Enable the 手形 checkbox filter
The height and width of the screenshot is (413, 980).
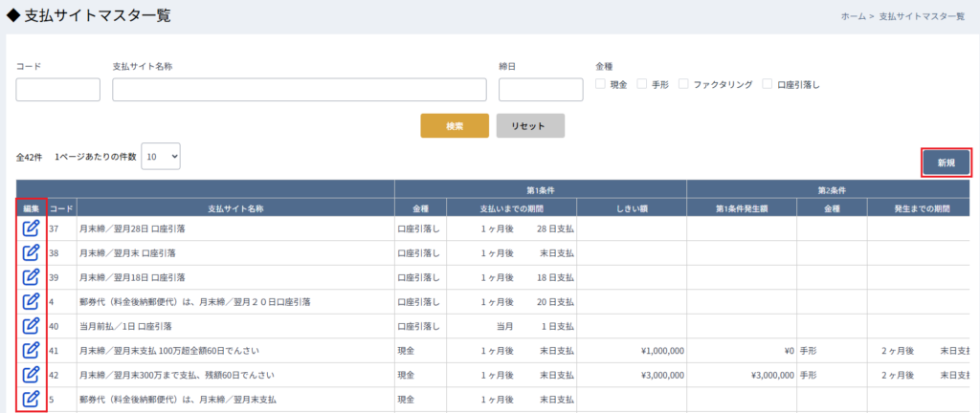[642, 84]
